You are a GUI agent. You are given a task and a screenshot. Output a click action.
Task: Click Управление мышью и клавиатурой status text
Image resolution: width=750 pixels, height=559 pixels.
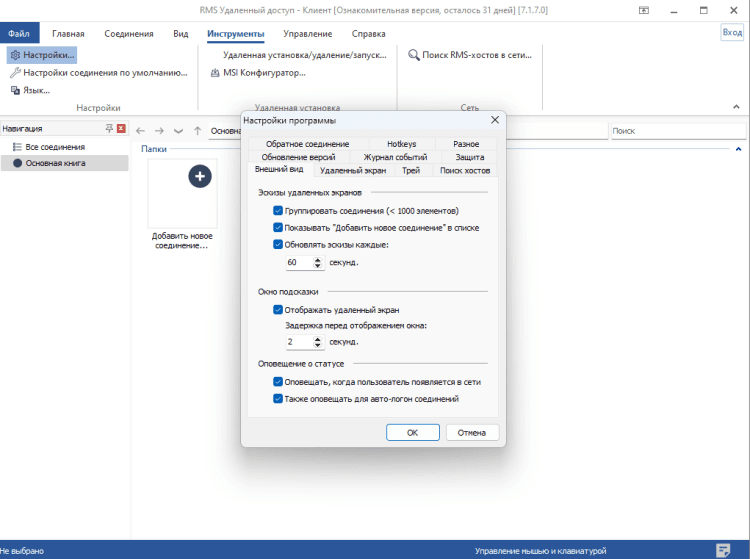click(540, 551)
